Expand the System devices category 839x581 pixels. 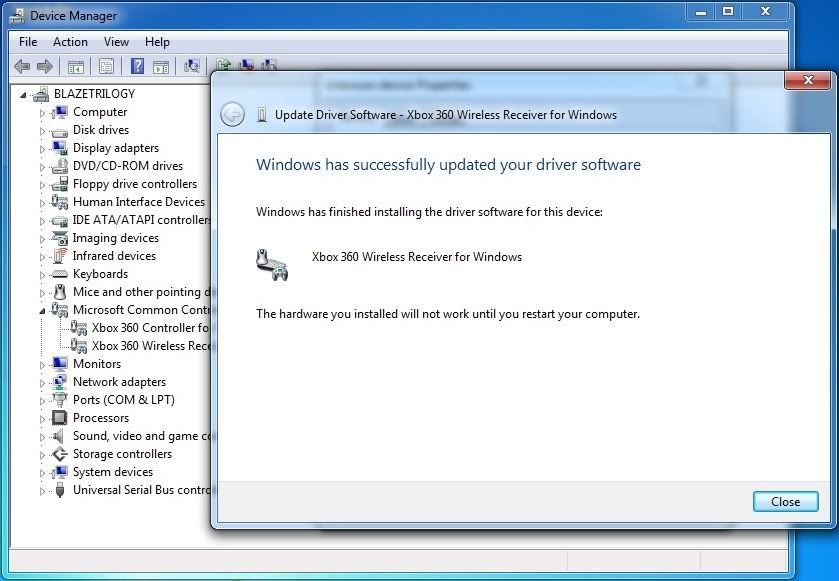(x=42, y=473)
